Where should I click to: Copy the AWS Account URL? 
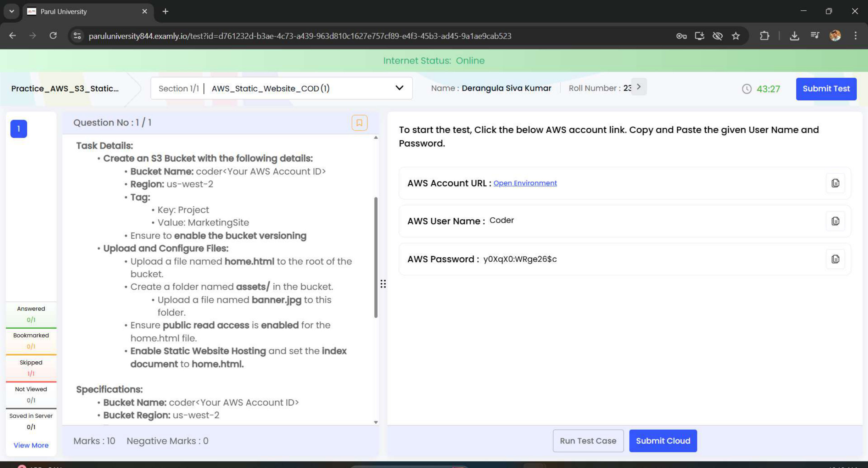point(835,183)
